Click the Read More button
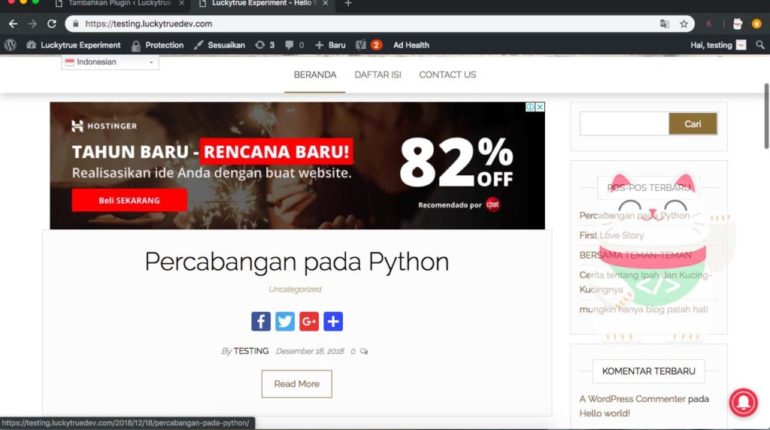Image resolution: width=770 pixels, height=430 pixels. [296, 384]
